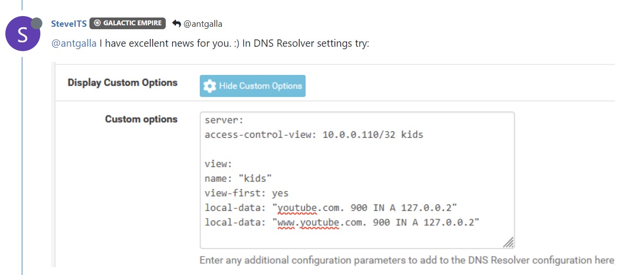Click the textarea resize grip corner
Image resolution: width=644 pixels, height=275 pixels.
pyautogui.click(x=508, y=242)
